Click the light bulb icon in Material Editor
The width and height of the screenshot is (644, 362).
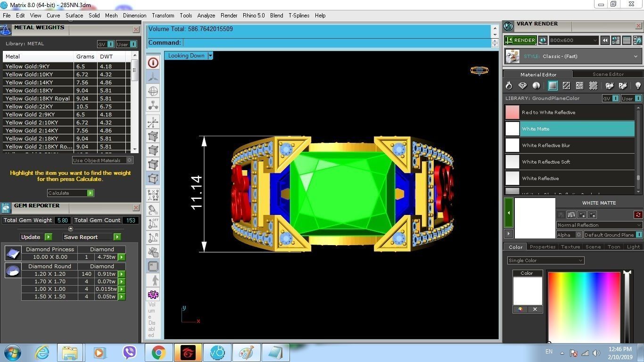(638, 86)
